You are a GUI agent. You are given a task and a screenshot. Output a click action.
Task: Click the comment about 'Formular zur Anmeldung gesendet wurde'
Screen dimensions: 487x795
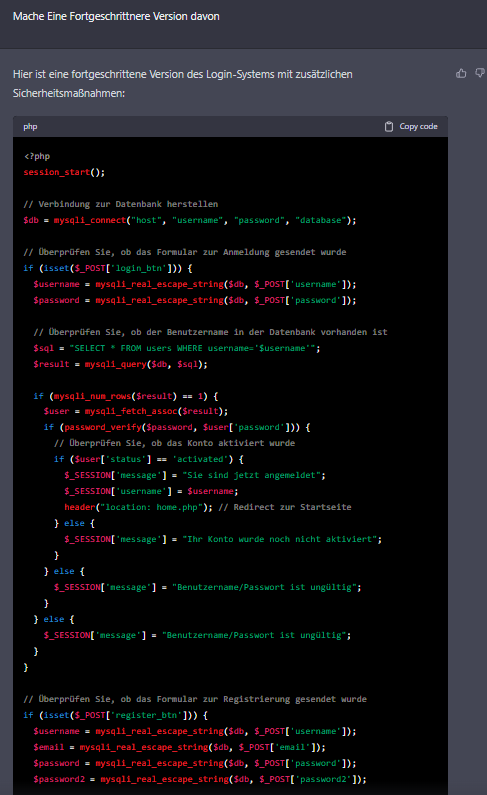(x=185, y=252)
